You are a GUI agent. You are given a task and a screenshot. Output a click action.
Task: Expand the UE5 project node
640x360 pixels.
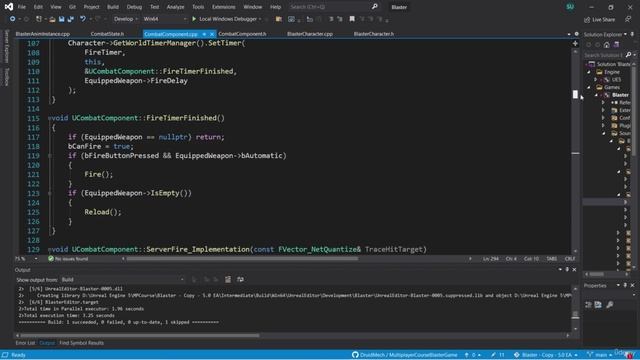[x=596, y=80]
